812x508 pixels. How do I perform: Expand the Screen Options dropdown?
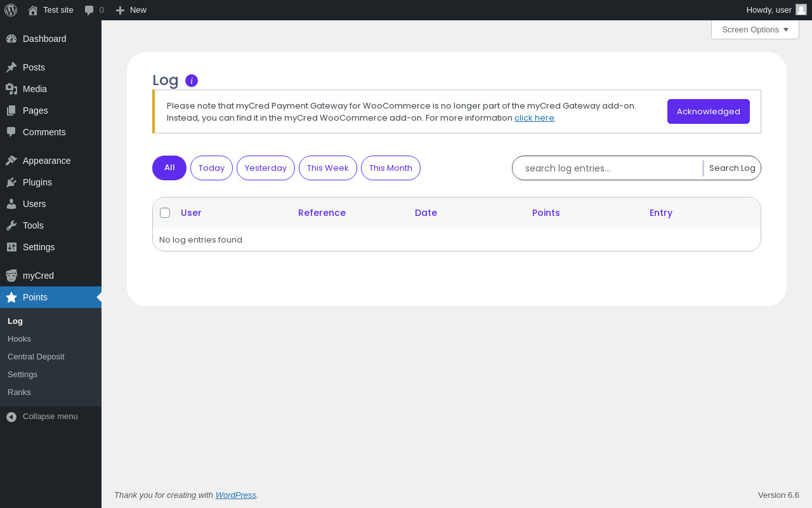(x=755, y=29)
